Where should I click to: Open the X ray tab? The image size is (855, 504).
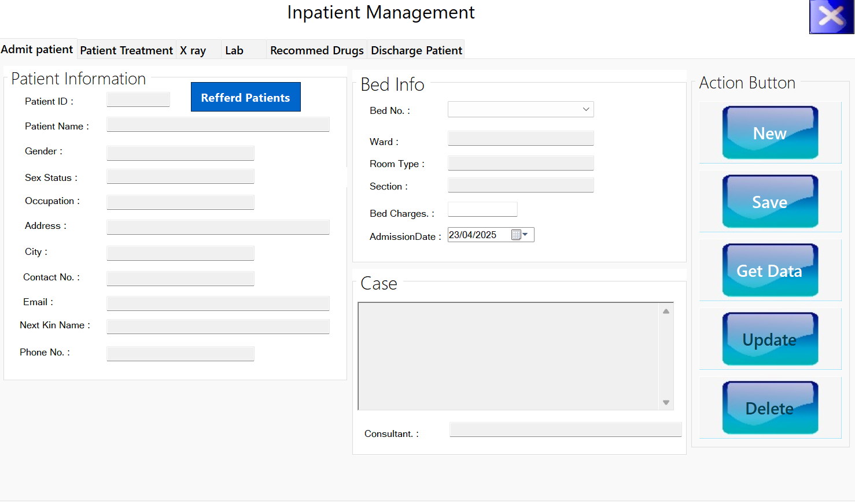point(193,50)
